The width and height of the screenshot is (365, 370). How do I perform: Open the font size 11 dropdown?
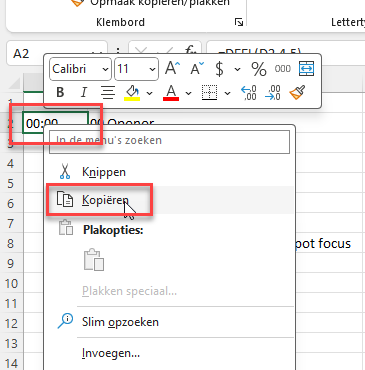click(x=136, y=69)
